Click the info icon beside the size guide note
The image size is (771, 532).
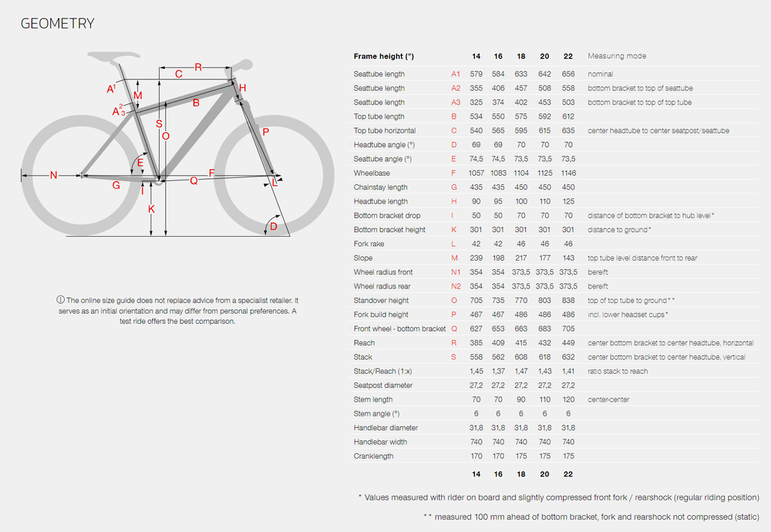pos(61,300)
